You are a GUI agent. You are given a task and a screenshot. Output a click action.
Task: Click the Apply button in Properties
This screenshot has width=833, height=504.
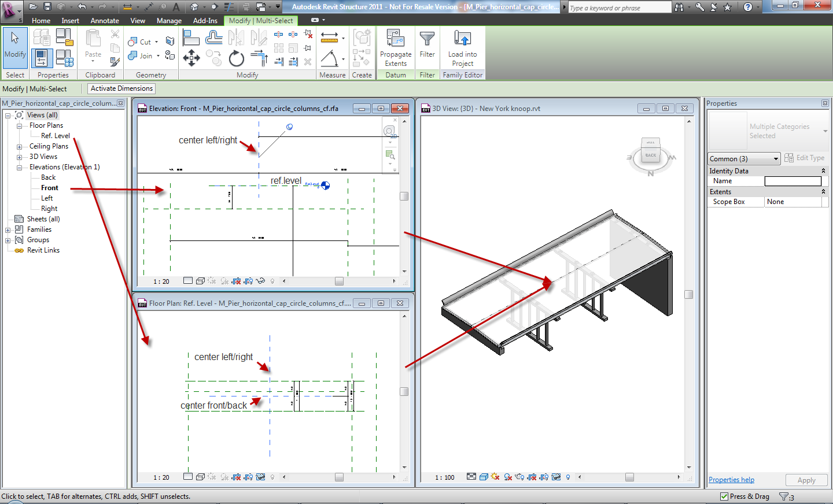click(806, 480)
